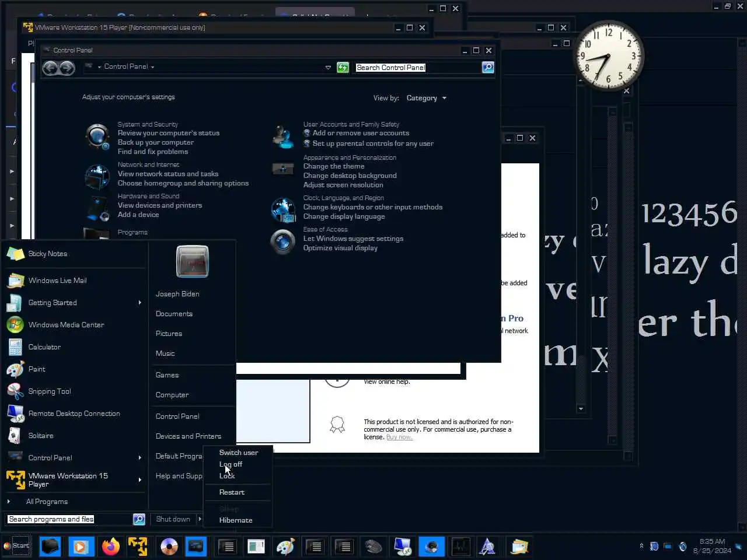
Task: Show All Programs list
Action: coord(47,502)
